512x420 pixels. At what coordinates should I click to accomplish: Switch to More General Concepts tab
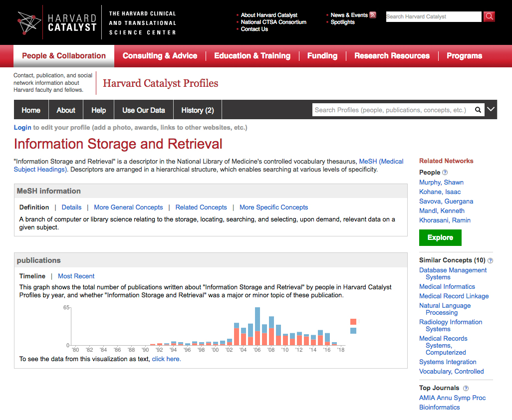(128, 207)
